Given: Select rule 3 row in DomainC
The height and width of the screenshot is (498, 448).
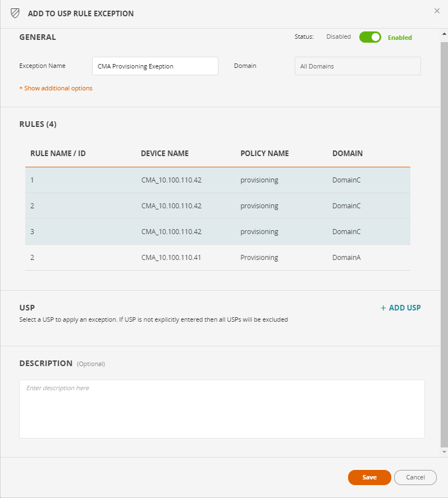Looking at the screenshot, I should (x=217, y=232).
